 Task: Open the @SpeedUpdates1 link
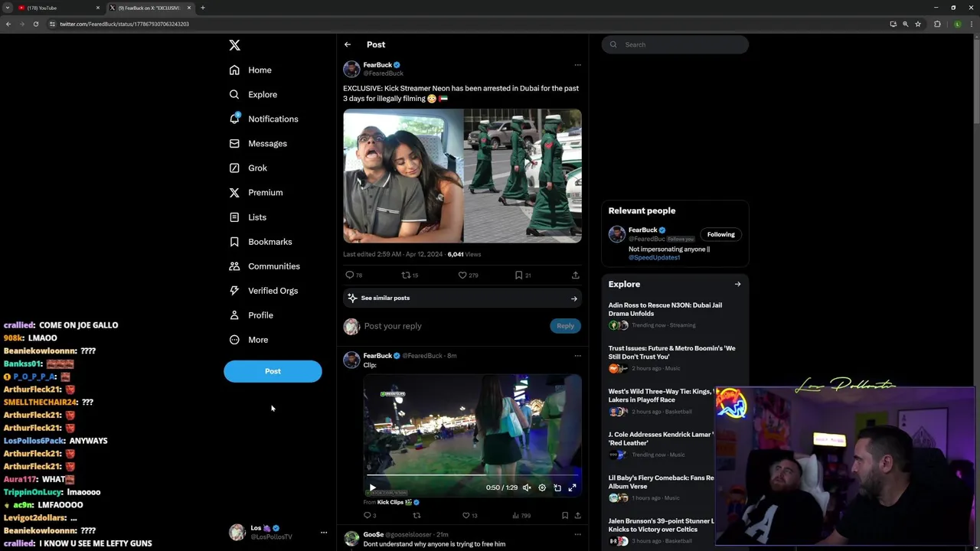tap(654, 258)
